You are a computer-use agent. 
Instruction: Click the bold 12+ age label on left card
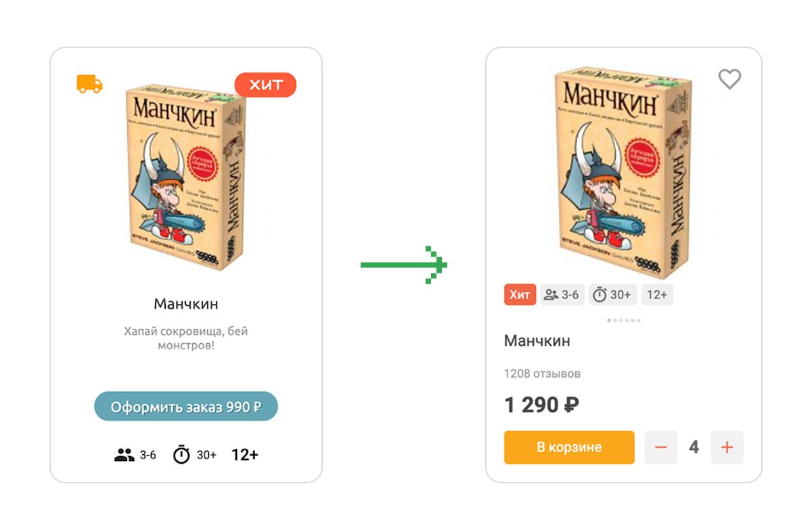point(245,455)
